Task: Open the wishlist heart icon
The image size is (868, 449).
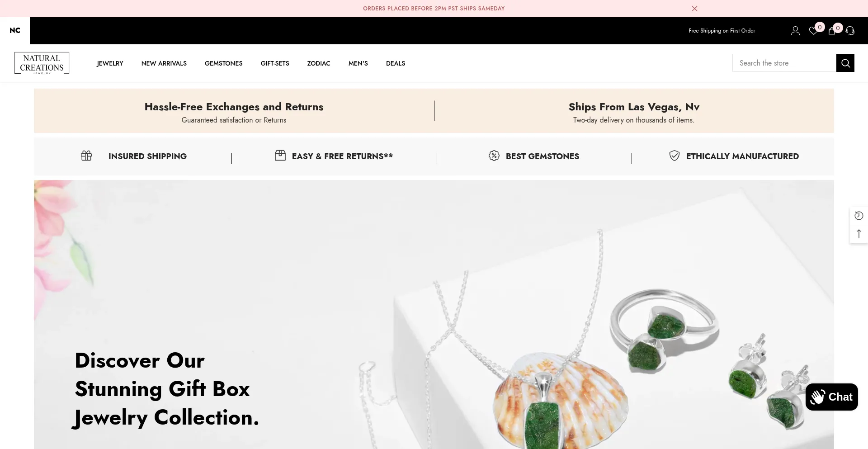Action: [x=813, y=31]
